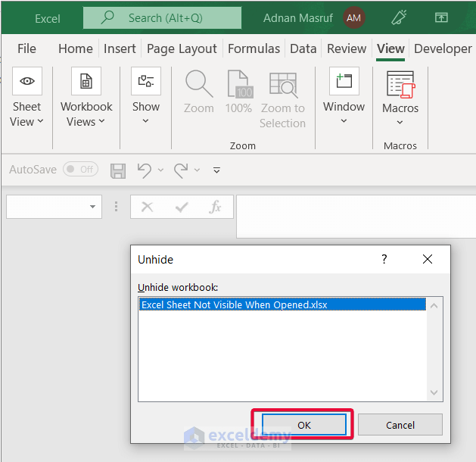Click the Adnan Masruf account name

coord(298,18)
